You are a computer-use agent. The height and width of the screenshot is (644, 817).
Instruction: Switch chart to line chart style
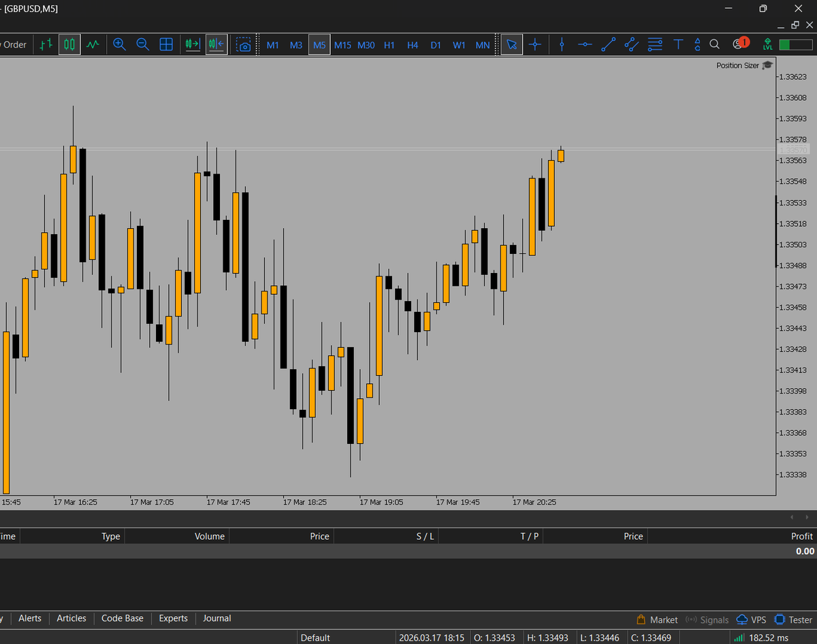93,45
